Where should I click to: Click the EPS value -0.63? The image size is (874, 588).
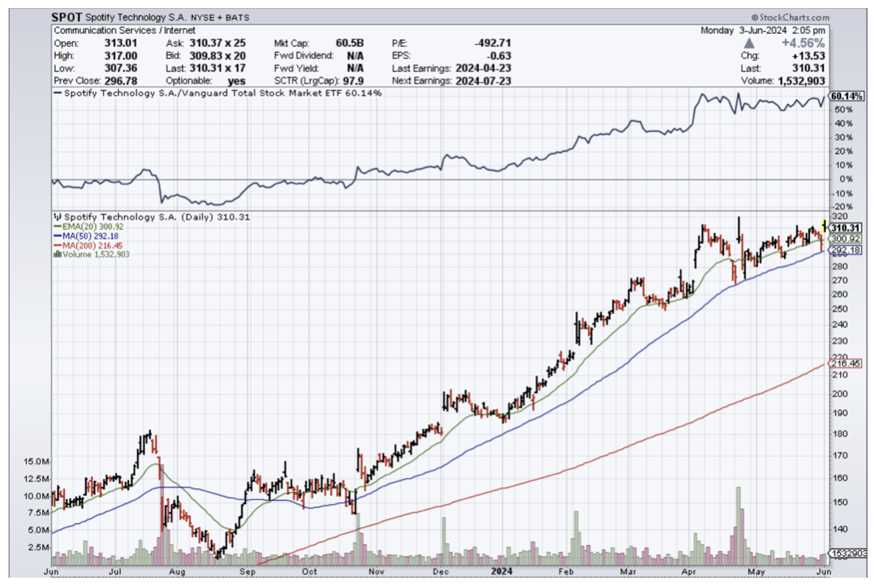click(499, 56)
